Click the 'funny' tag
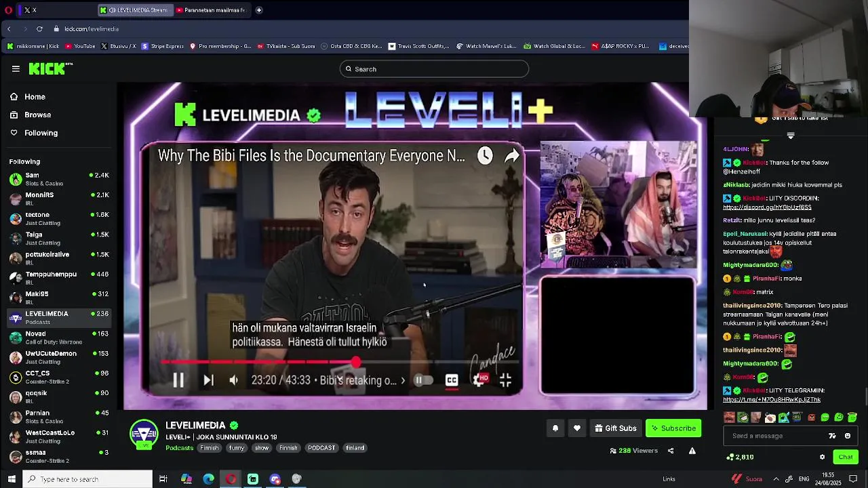The width and height of the screenshot is (868, 488). tap(237, 448)
